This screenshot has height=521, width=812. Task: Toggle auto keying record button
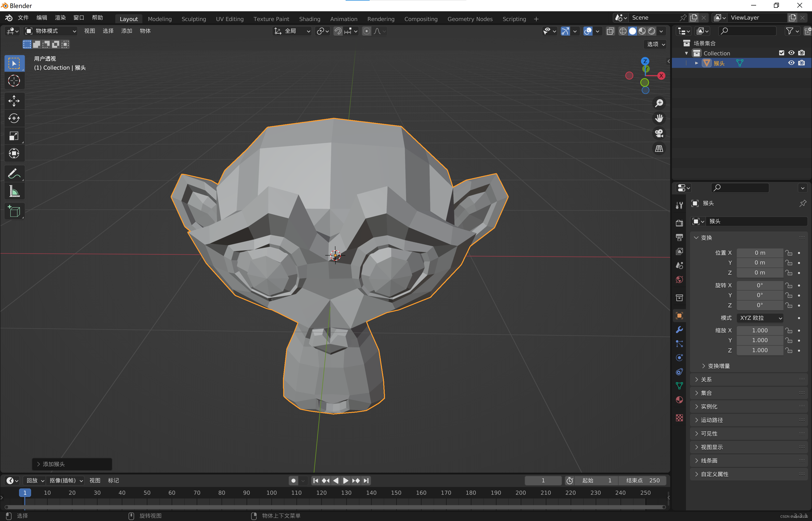[293, 481]
